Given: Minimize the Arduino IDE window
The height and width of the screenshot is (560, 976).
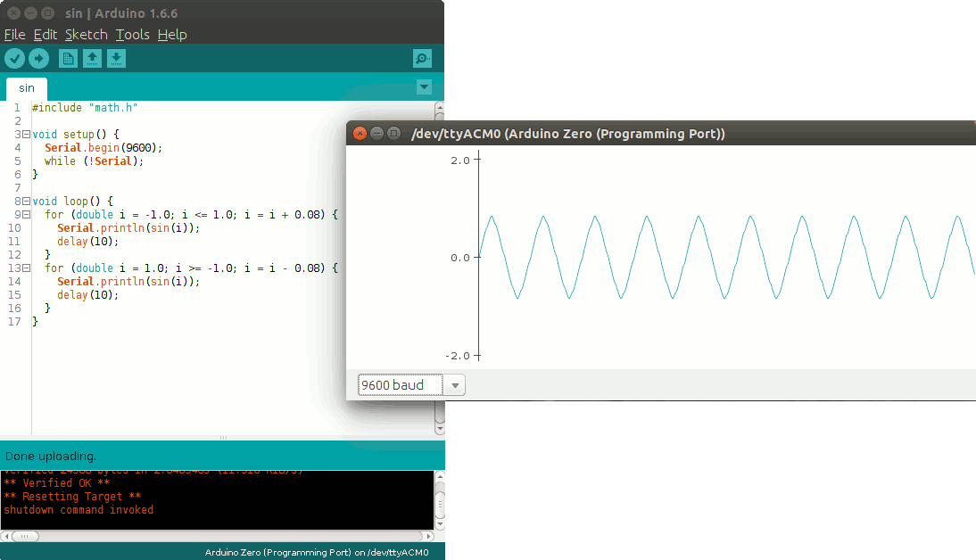Looking at the screenshot, I should [x=30, y=13].
